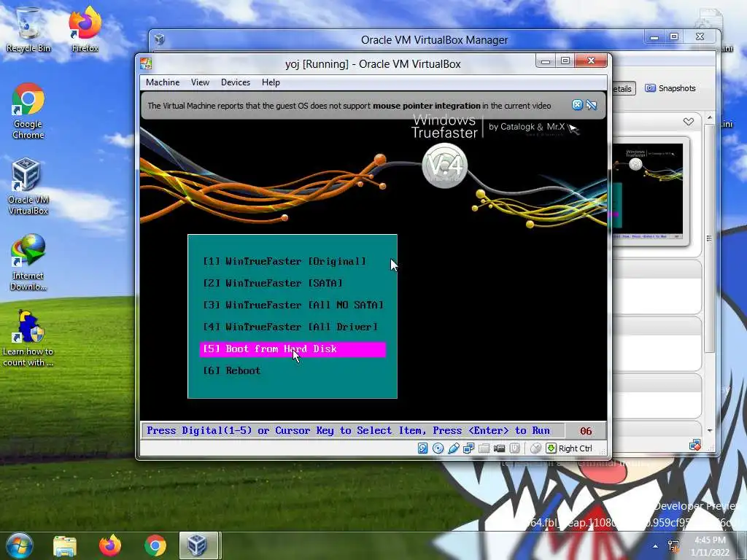Click the virtualization features status icon
Screen dimensions: 747x560
(x=514, y=448)
